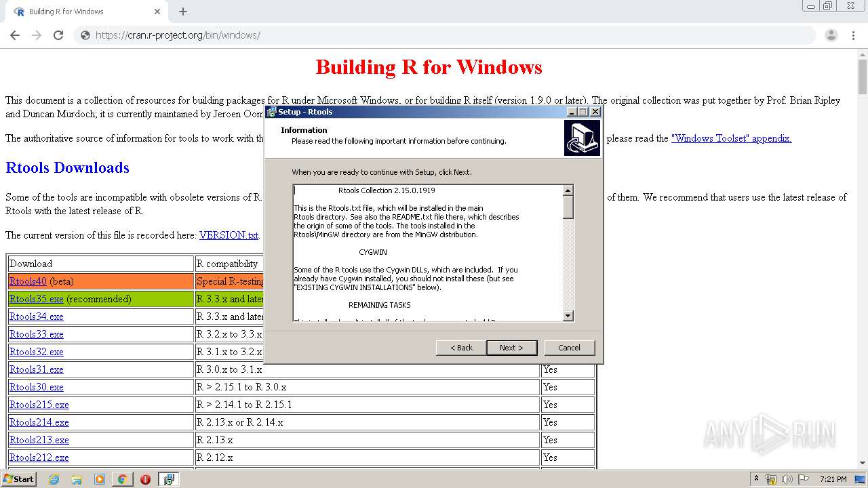The height and width of the screenshot is (488, 868).
Task: Click the Chrome taskbar icon
Action: [122, 479]
